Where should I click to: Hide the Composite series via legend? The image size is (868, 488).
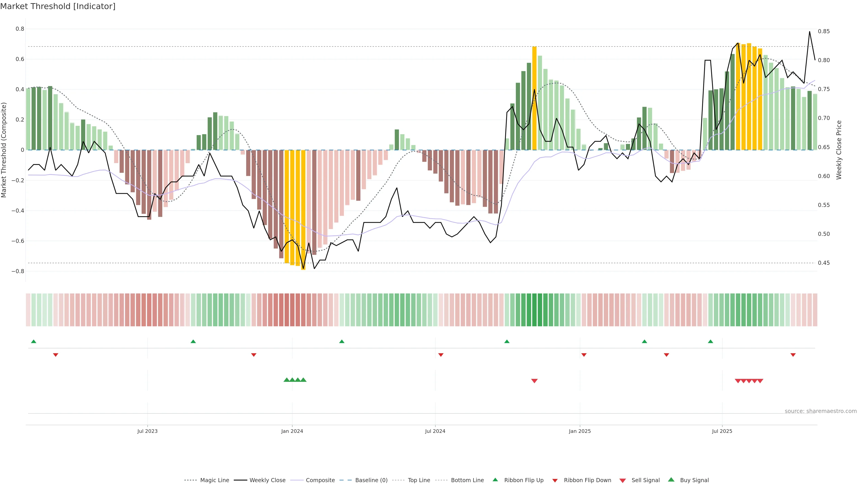(320, 480)
